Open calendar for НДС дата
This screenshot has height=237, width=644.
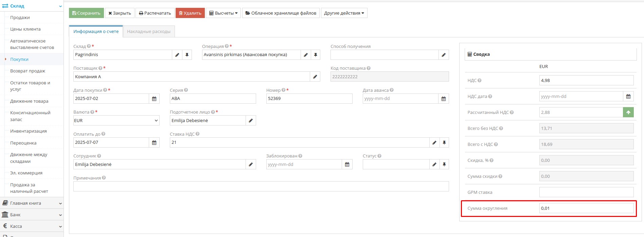(x=628, y=97)
